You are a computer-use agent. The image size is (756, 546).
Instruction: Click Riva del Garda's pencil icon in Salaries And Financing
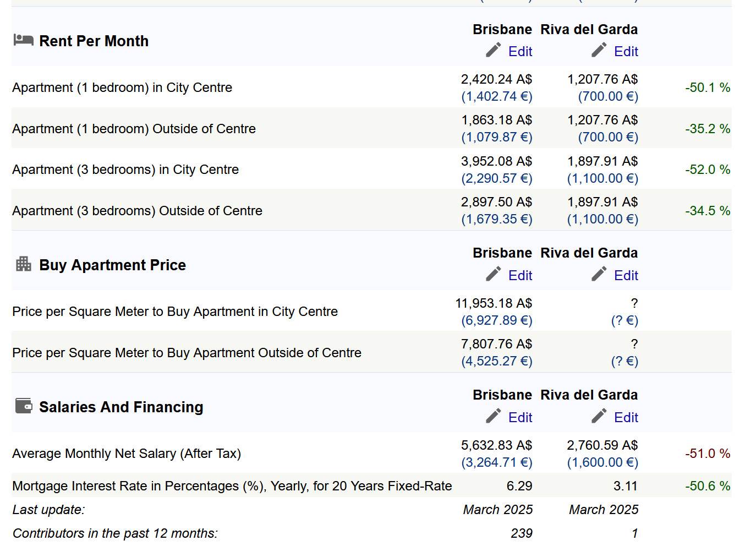599,416
